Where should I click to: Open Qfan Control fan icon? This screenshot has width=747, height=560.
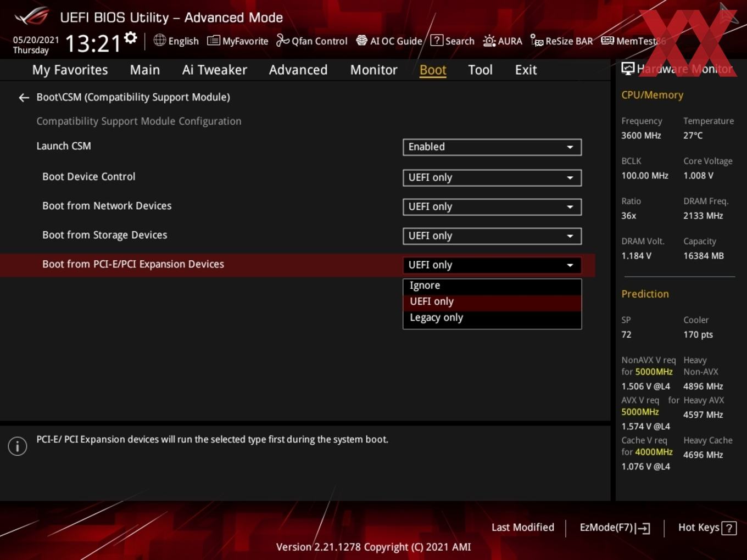(x=282, y=40)
